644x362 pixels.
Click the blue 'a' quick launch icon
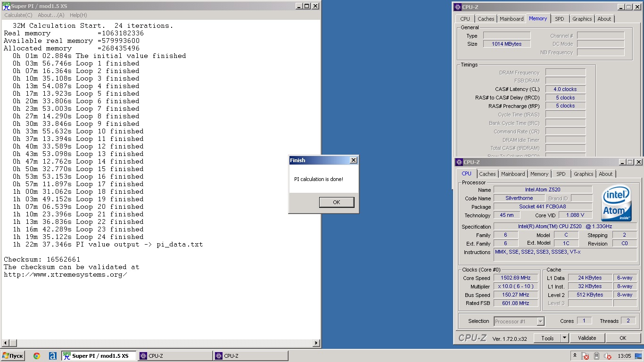coord(52,356)
